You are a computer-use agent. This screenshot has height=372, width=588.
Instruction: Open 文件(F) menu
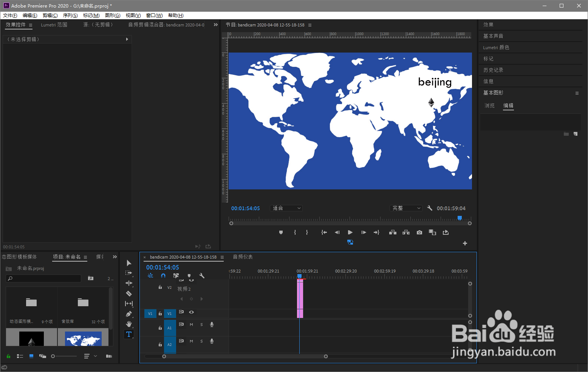(10, 15)
